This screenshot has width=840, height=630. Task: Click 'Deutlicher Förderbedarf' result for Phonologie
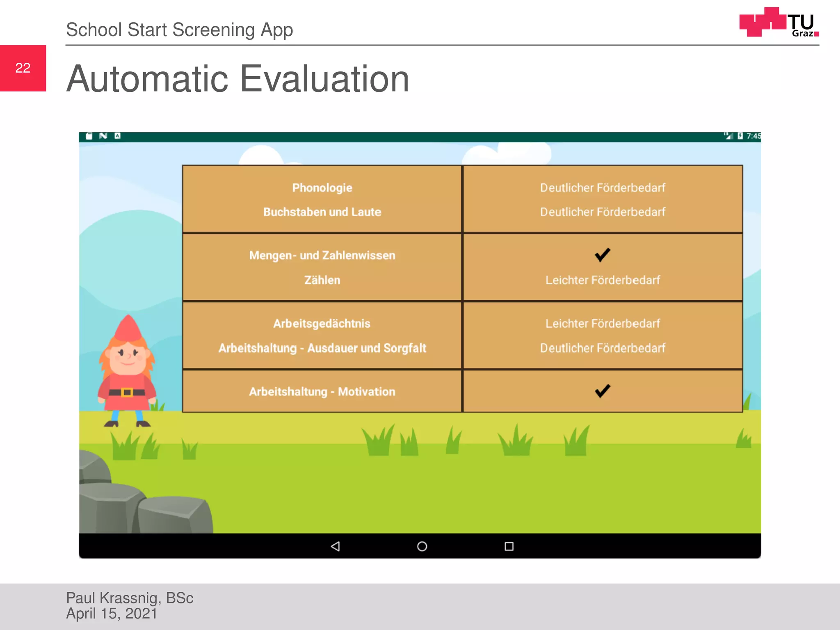click(603, 188)
